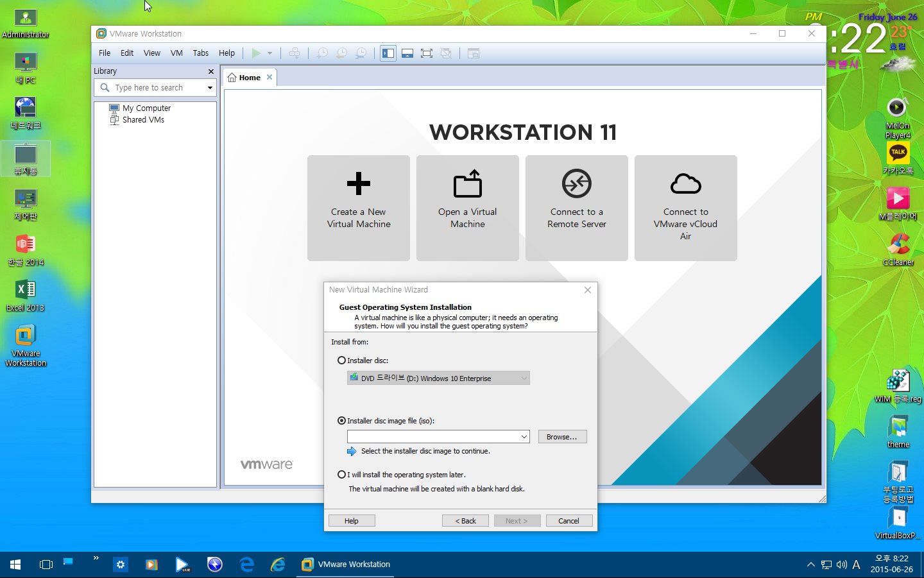924x578 pixels.
Task: Open VMware Workstation desktop shortcut
Action: click(26, 345)
